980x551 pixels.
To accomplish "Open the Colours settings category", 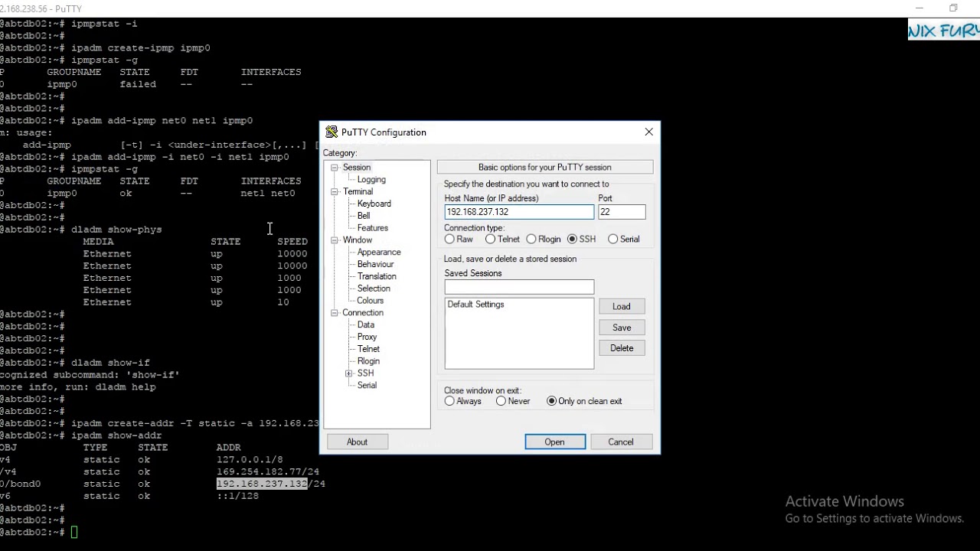I will pos(370,301).
